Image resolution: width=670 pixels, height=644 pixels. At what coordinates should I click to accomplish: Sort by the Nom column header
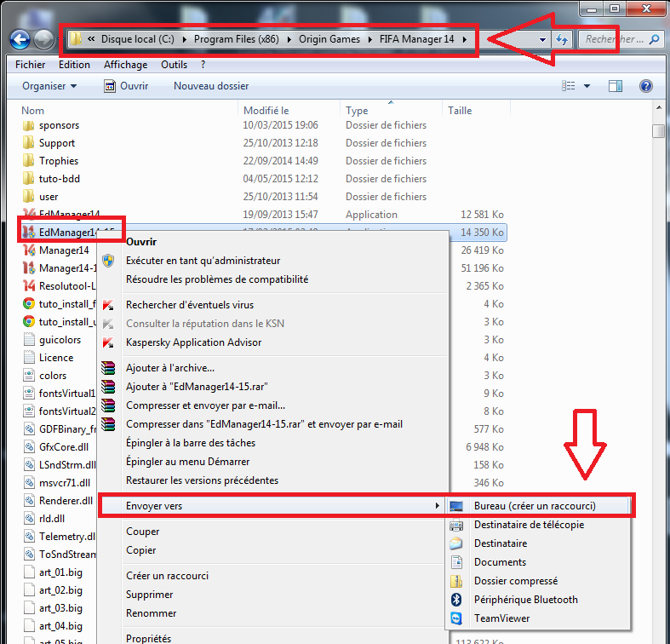pyautogui.click(x=33, y=111)
